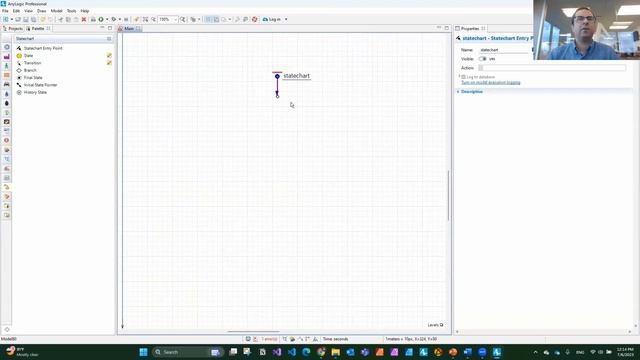Image resolution: width=640 pixels, height=360 pixels.
Task: Open the Statechart palette view menu
Action: (x=109, y=39)
